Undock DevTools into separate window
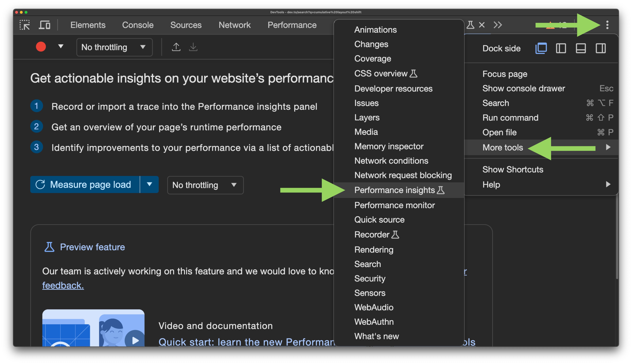 click(541, 48)
